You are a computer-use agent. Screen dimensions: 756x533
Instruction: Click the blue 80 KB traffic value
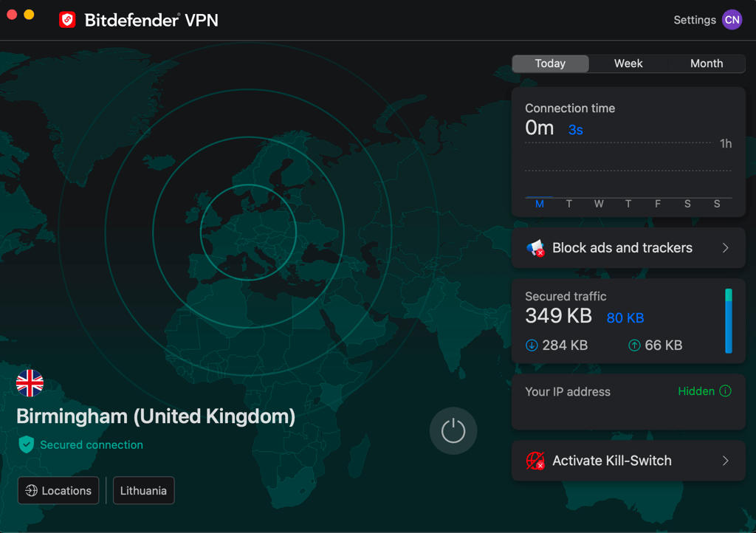tap(625, 318)
